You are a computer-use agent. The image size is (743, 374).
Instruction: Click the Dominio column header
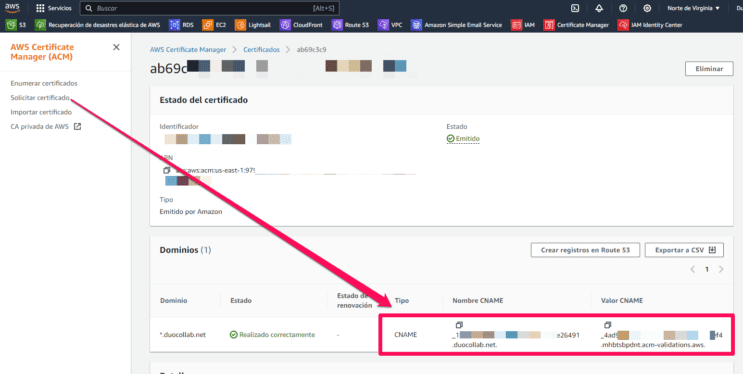click(x=173, y=301)
